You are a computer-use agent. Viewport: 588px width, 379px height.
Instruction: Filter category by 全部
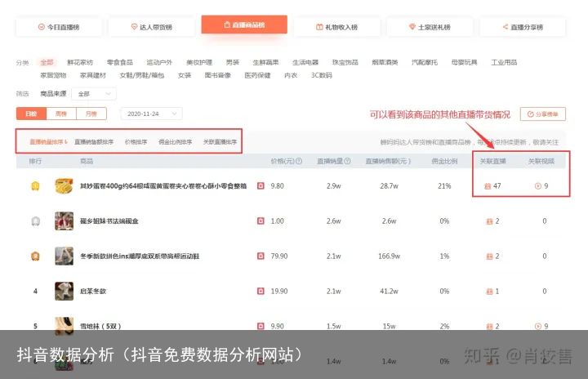(47, 62)
